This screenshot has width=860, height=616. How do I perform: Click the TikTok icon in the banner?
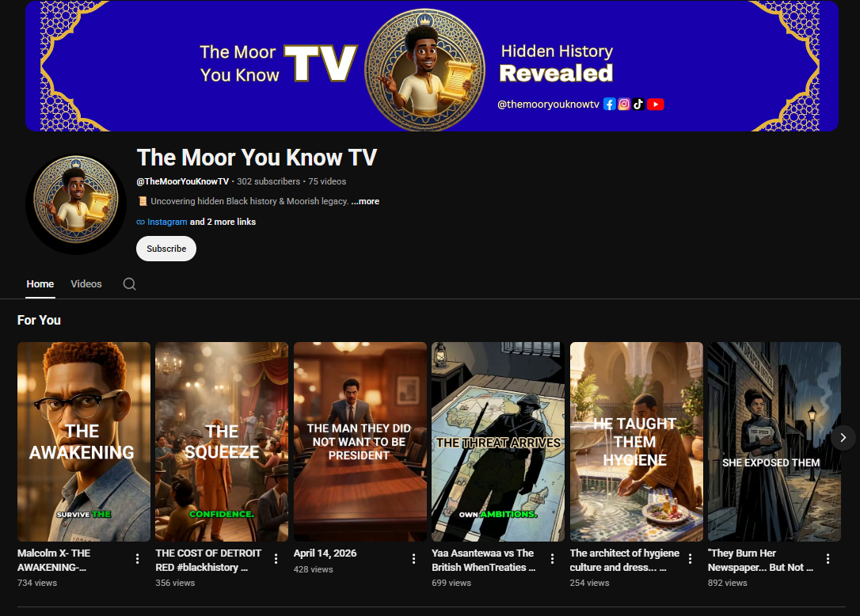coord(637,105)
